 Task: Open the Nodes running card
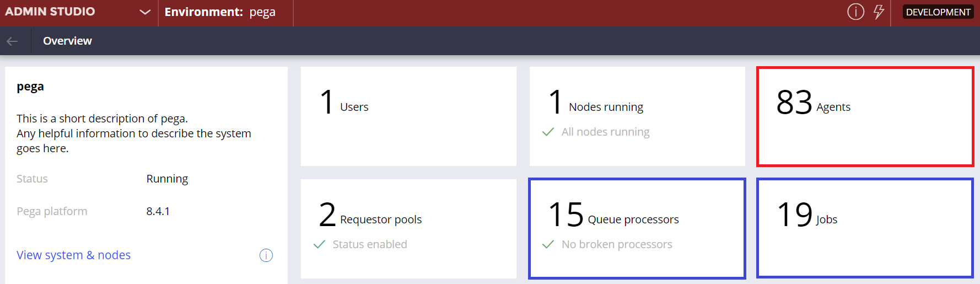click(637, 116)
